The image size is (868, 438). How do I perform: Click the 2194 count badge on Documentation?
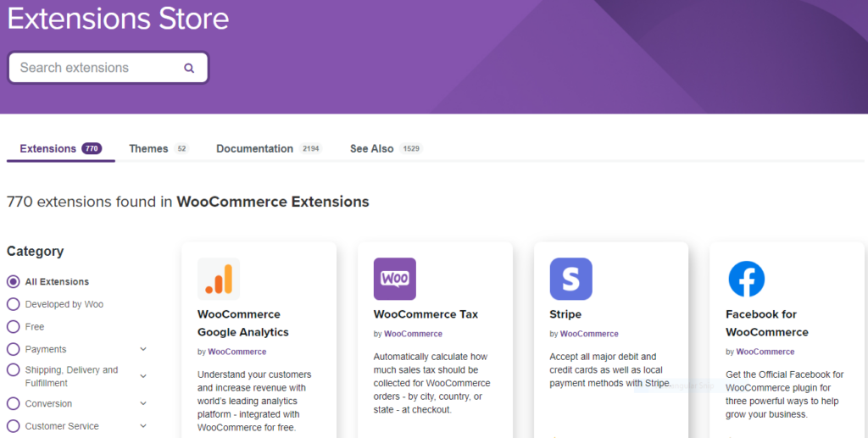[x=310, y=149]
